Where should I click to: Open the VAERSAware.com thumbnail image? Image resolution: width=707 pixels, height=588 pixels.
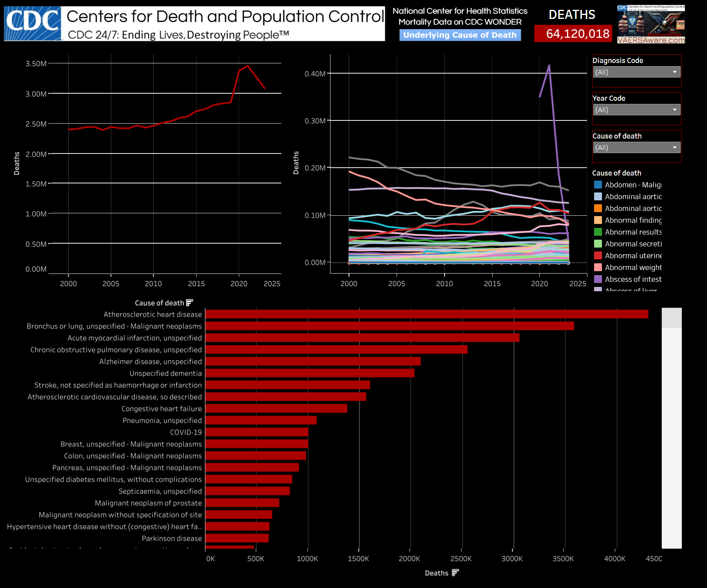pyautogui.click(x=651, y=24)
